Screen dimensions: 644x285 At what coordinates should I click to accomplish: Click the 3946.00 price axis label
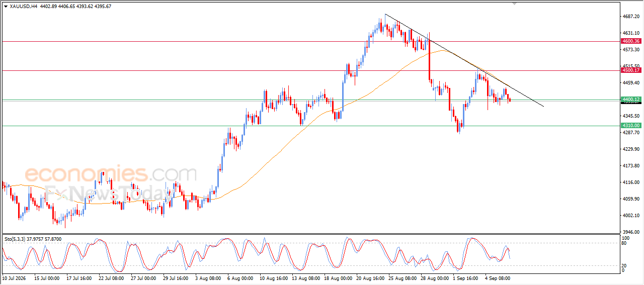[x=630, y=232]
